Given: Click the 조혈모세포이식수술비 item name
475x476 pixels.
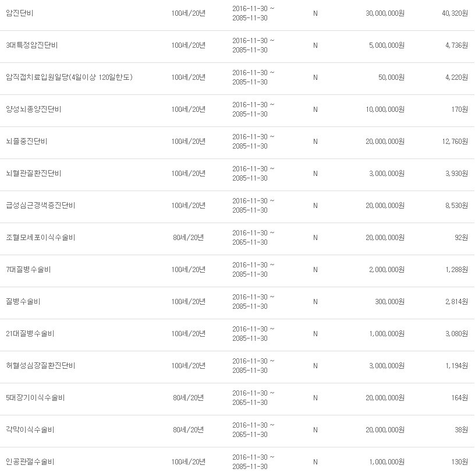Looking at the screenshot, I should (40, 237).
